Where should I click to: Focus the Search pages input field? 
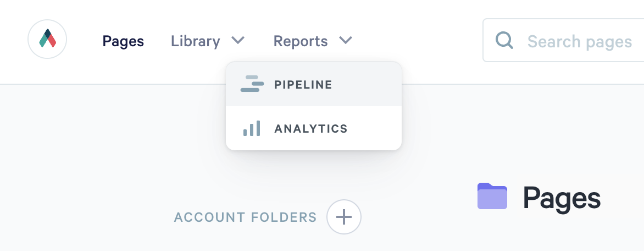[564, 40]
